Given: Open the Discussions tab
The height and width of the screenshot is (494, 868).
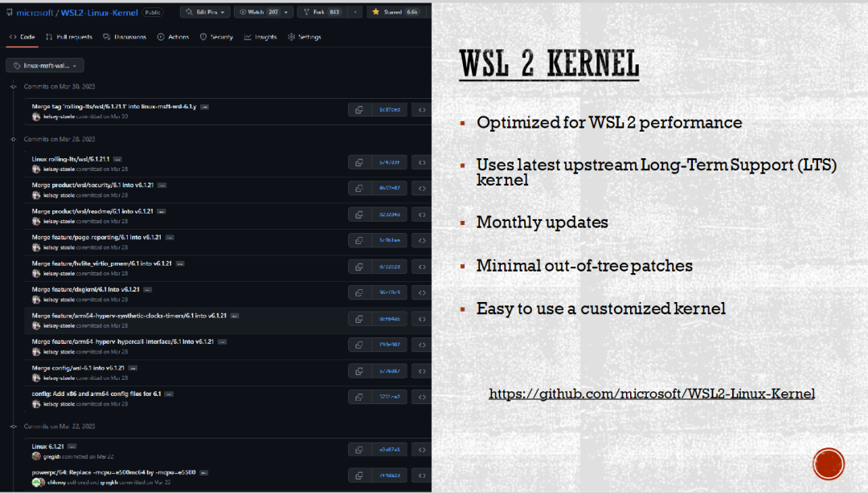Looking at the screenshot, I should (x=125, y=37).
